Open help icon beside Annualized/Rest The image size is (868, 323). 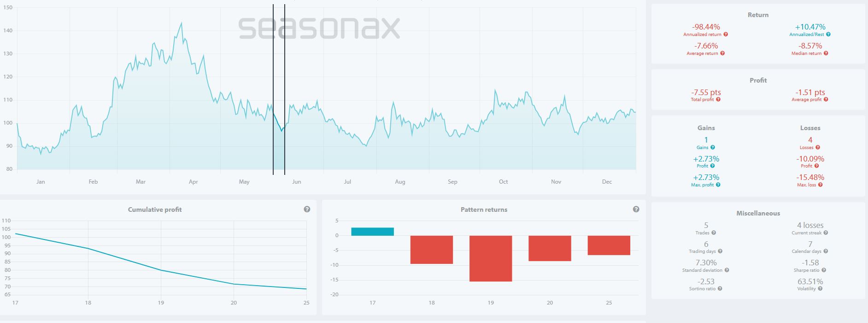click(x=828, y=35)
